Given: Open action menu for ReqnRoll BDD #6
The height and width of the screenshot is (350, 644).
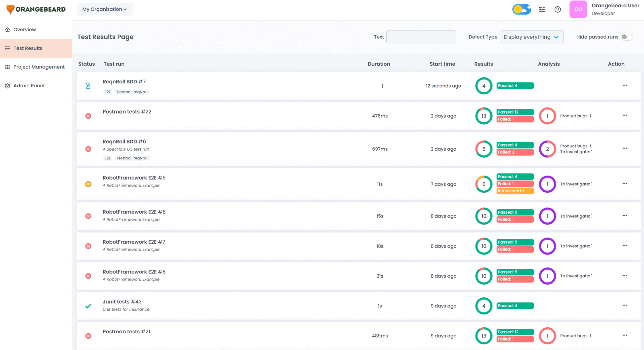Looking at the screenshot, I should point(625,148).
